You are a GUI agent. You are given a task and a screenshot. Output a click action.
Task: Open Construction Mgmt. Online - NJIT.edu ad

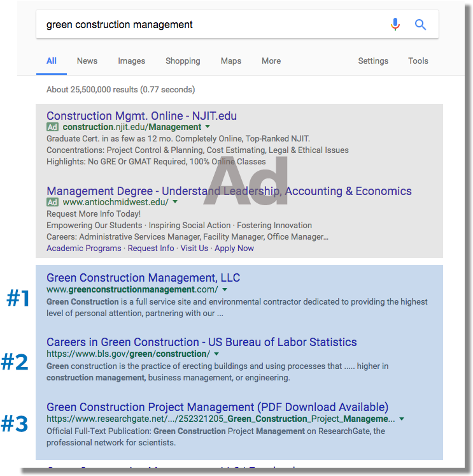click(141, 116)
